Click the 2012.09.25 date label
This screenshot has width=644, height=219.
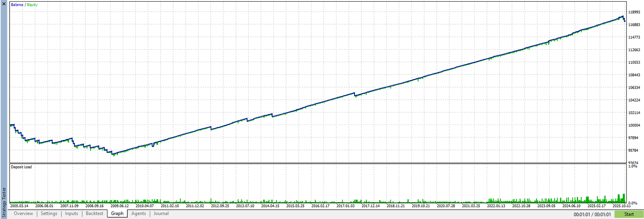pos(220,206)
